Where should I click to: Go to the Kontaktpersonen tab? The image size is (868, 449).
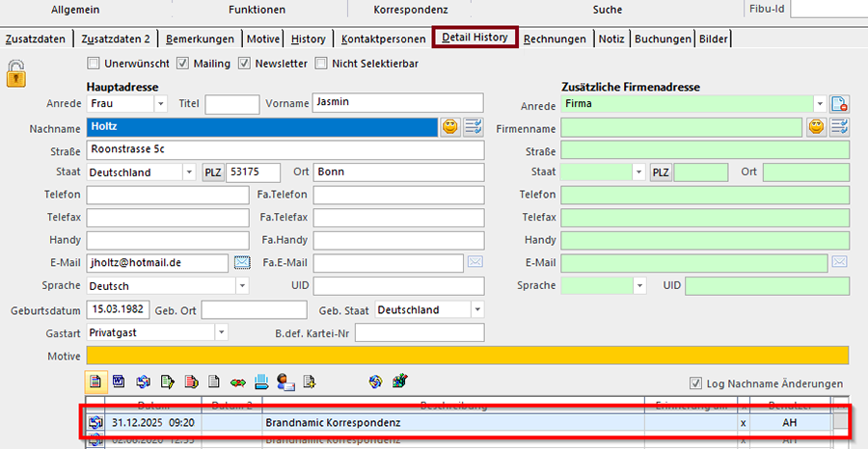click(384, 39)
